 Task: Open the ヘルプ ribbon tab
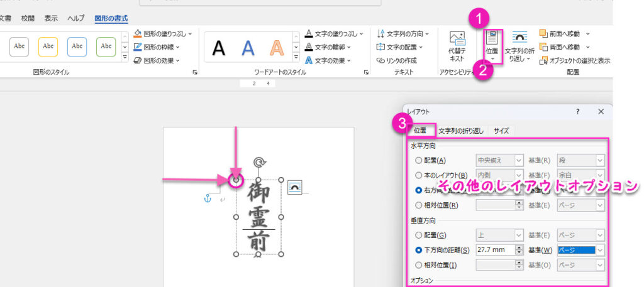pos(76,18)
